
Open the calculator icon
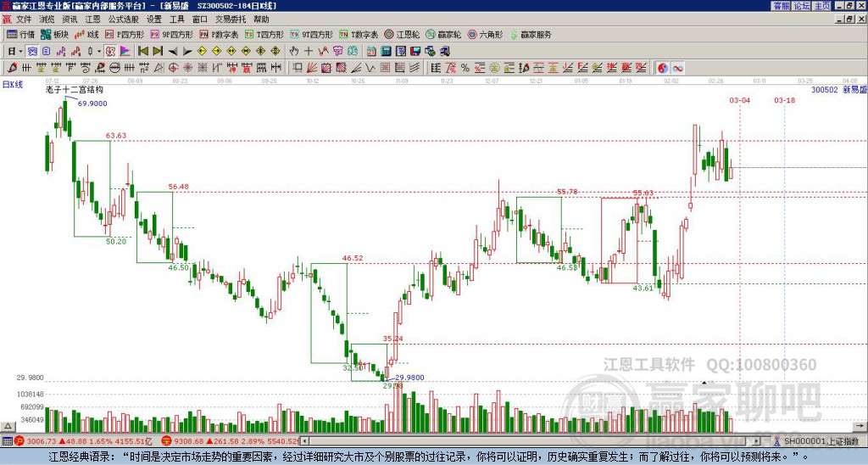[386, 52]
